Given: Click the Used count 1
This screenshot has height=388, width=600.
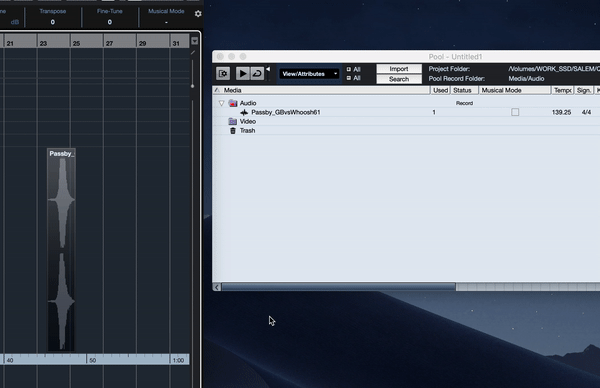Looking at the screenshot, I should click(x=434, y=112).
